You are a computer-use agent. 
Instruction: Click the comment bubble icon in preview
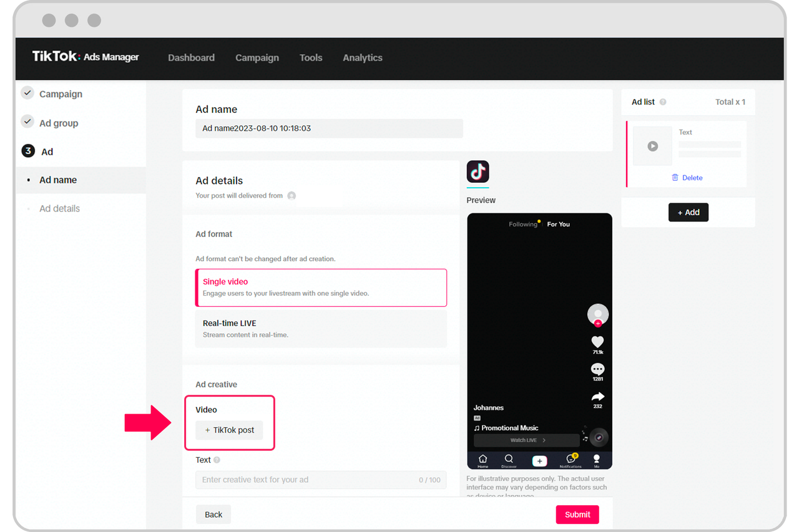tap(598, 369)
